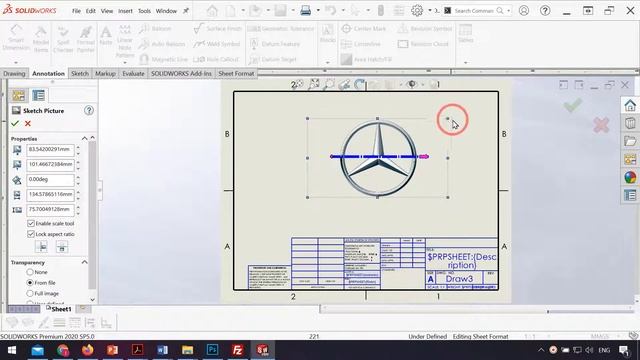Image resolution: width=640 pixels, height=360 pixels.
Task: Open the File menu
Action: coord(76,11)
